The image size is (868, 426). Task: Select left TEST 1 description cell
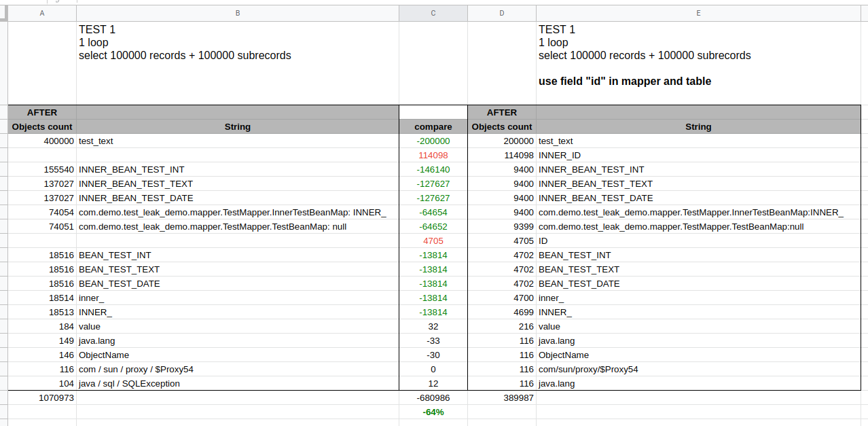(238, 63)
